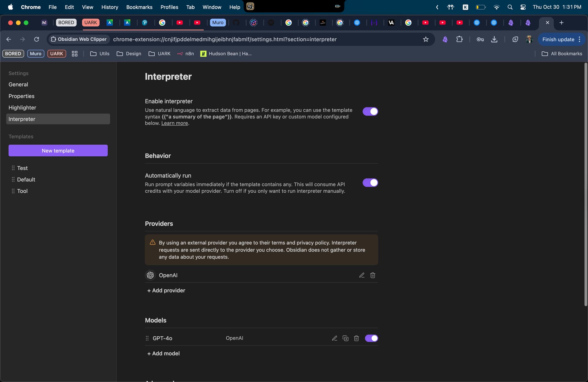Select the Default template
Image resolution: width=588 pixels, height=382 pixels.
coord(26,180)
